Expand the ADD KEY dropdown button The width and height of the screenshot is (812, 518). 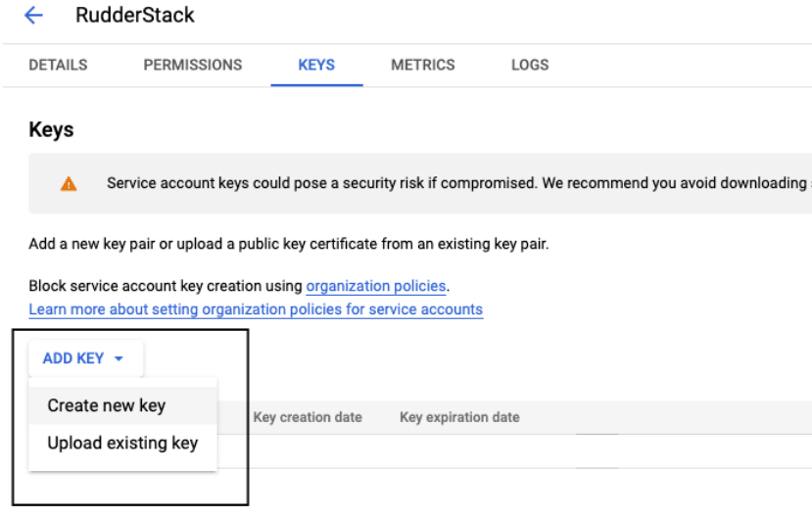86,358
